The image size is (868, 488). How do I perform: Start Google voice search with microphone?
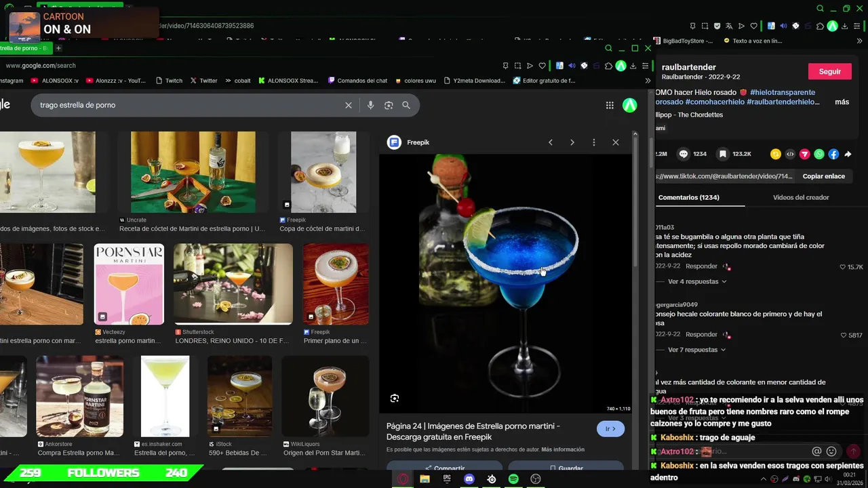pyautogui.click(x=370, y=105)
